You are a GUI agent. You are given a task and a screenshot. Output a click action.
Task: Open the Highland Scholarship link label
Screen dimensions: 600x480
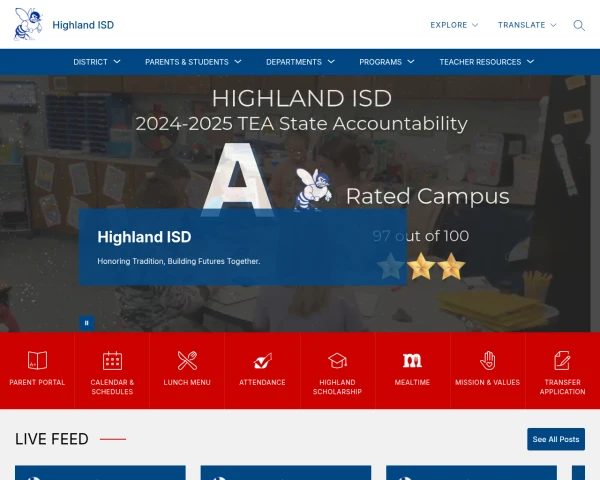(x=337, y=387)
